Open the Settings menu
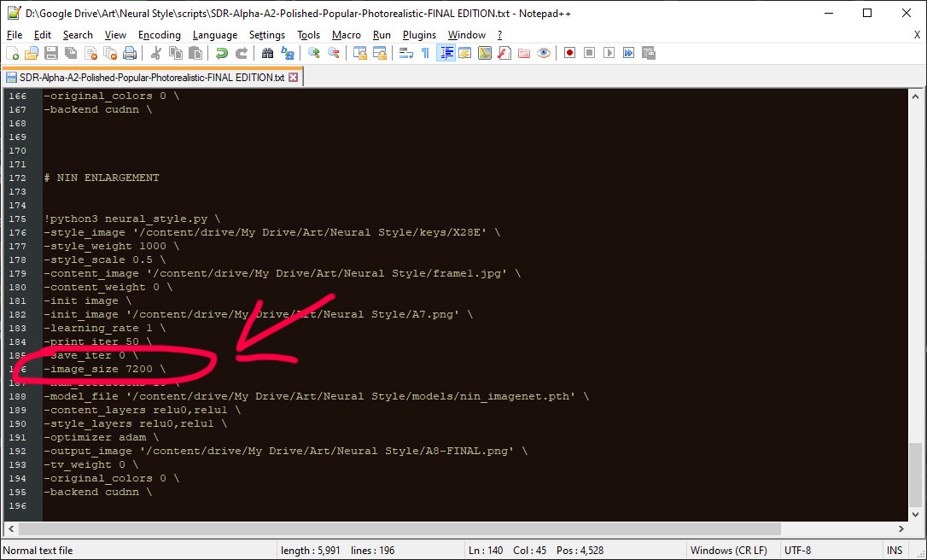This screenshot has width=927, height=560. click(267, 35)
